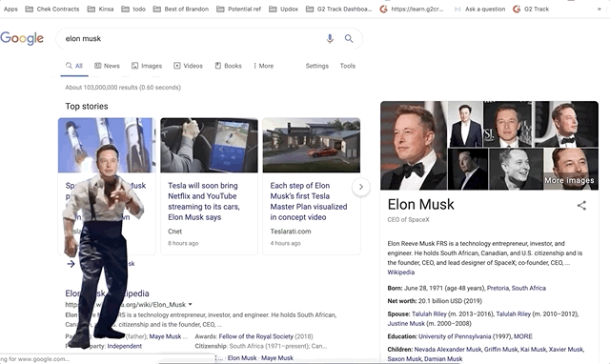Click the Damian Musk link
This screenshot has height=364, width=610.
tap(443, 358)
